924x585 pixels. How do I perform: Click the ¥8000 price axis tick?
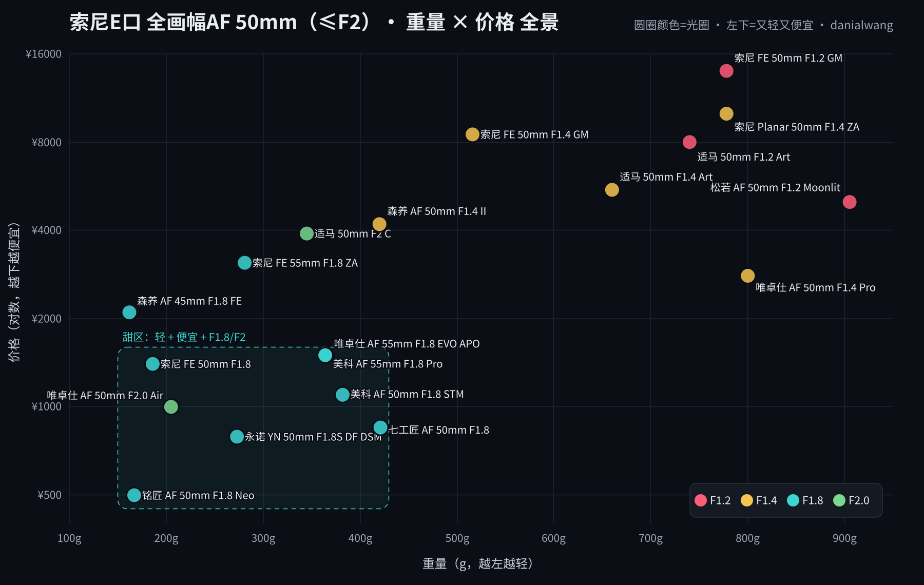[x=47, y=142]
